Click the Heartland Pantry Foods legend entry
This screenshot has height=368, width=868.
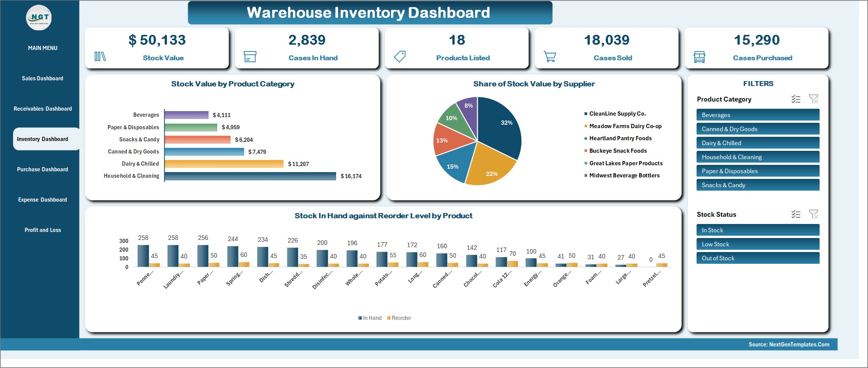click(x=618, y=138)
